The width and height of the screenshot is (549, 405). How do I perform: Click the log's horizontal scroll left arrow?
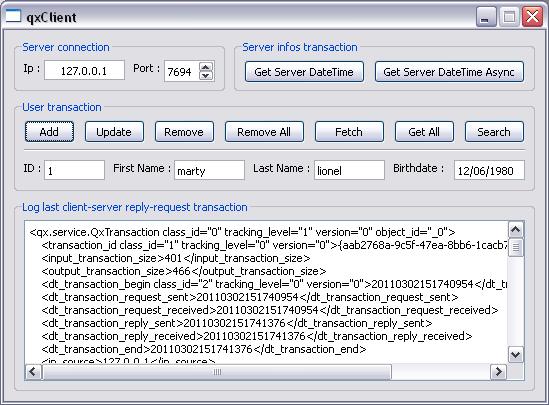tap(33, 371)
